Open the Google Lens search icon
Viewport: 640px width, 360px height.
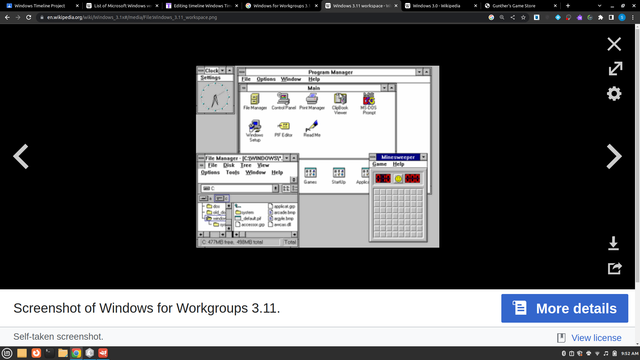point(491,18)
